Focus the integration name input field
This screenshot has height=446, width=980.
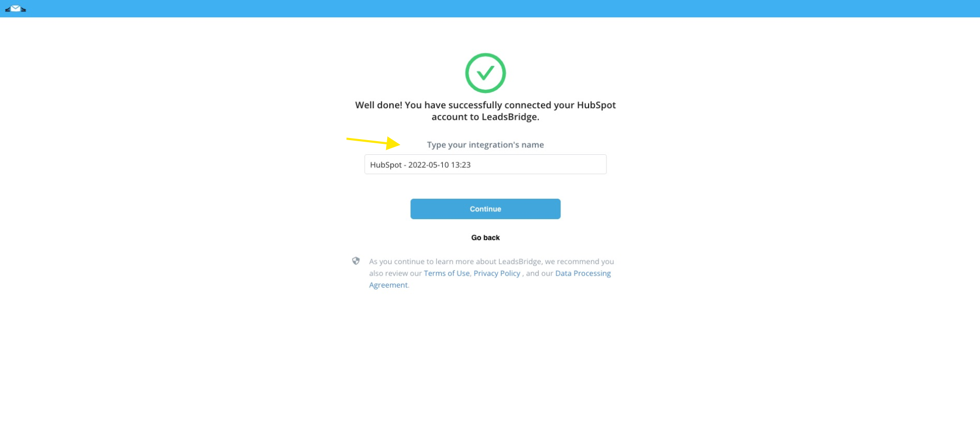[x=485, y=164]
